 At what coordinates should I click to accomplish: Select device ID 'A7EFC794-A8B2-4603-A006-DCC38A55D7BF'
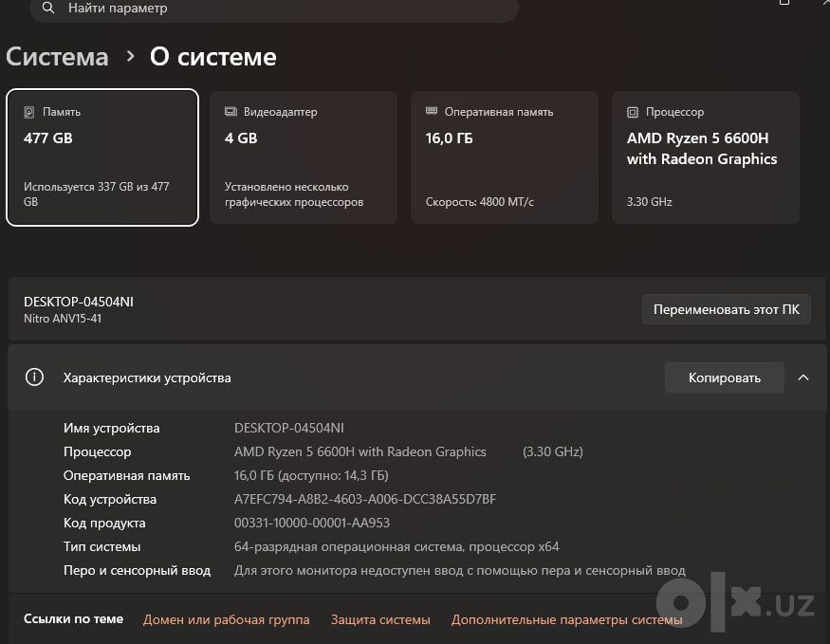point(365,499)
